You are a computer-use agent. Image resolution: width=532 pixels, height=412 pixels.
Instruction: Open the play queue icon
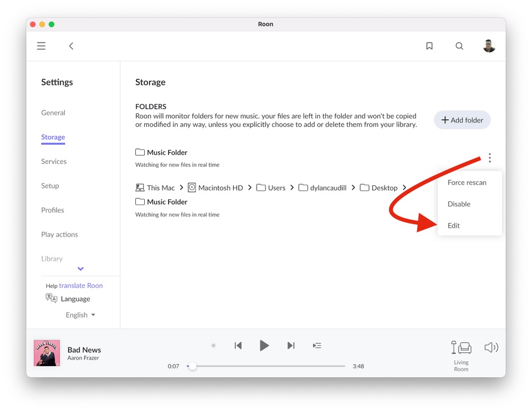pos(317,345)
